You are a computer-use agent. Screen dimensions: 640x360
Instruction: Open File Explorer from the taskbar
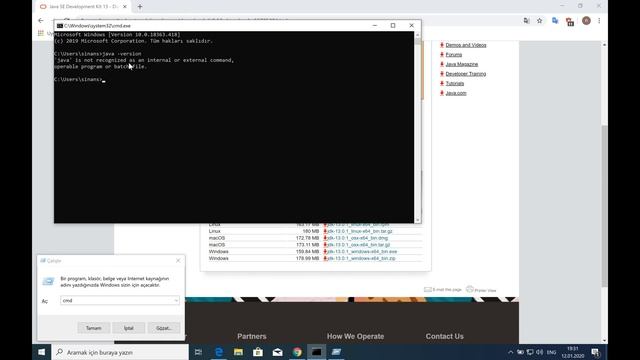[x=238, y=352]
